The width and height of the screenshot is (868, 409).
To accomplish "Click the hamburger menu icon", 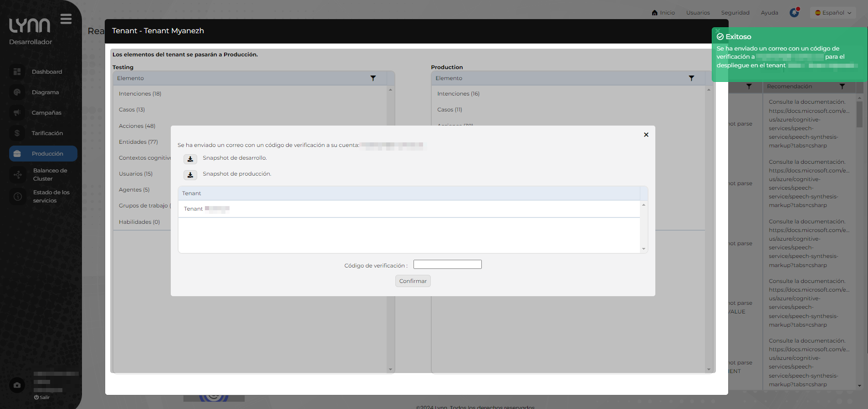I will 66,19.
